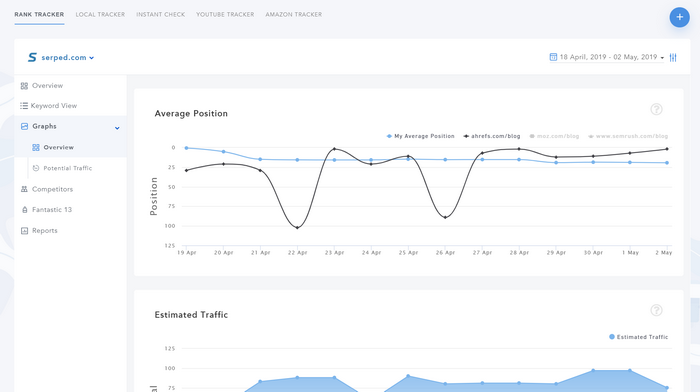The image size is (700, 392).
Task: Click the blue plus add button
Action: click(679, 17)
